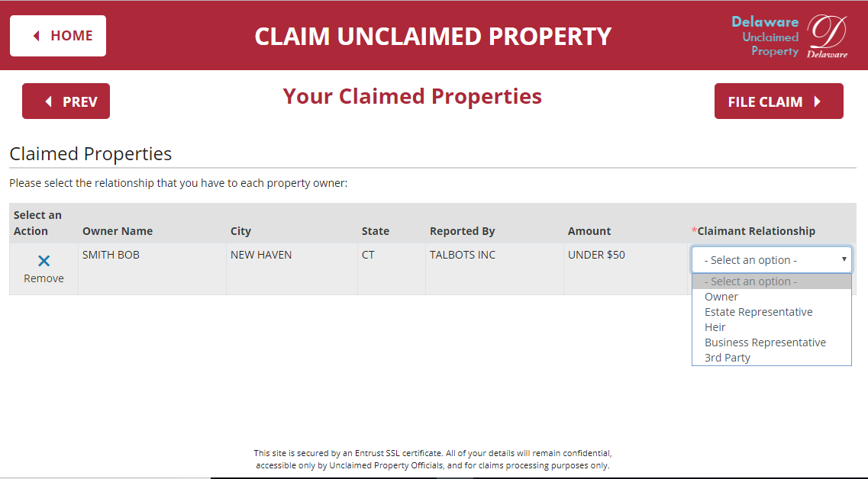
Task: Choose Estate Representative option
Action: 758,312
